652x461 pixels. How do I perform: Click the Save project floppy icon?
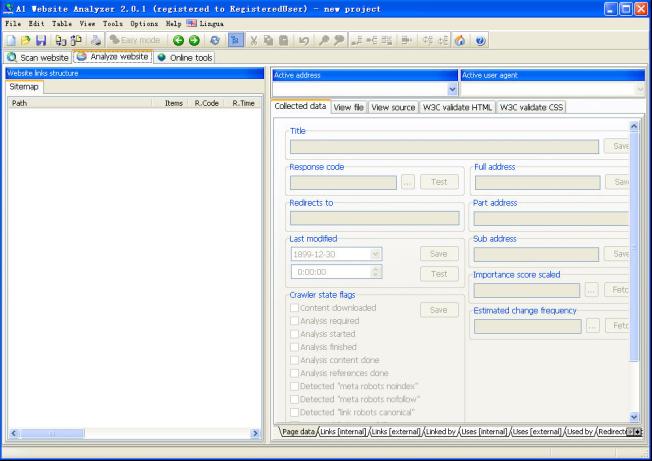pos(41,40)
